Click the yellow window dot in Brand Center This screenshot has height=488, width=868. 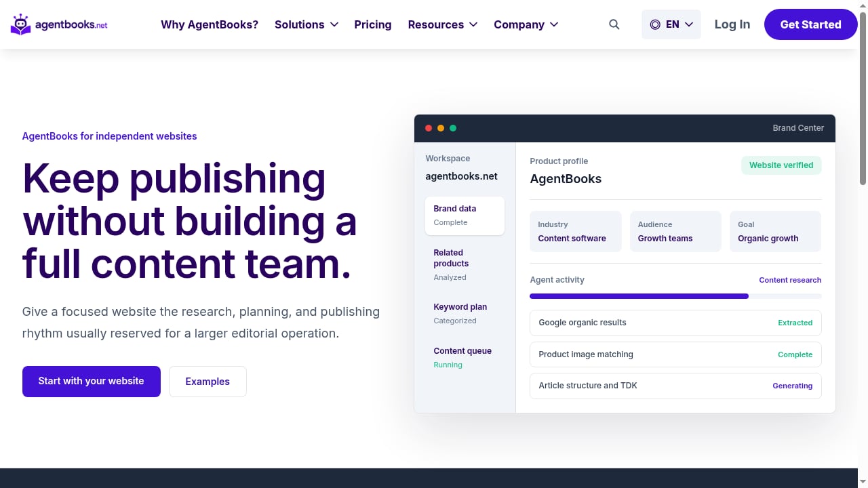[x=441, y=128]
